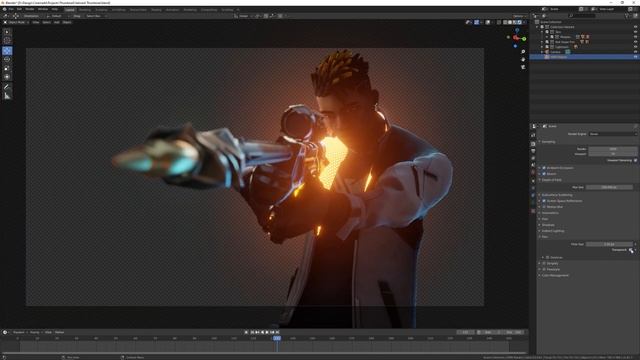Switch viewport to wireframe shading mode
The image size is (640, 360).
tap(505, 22)
